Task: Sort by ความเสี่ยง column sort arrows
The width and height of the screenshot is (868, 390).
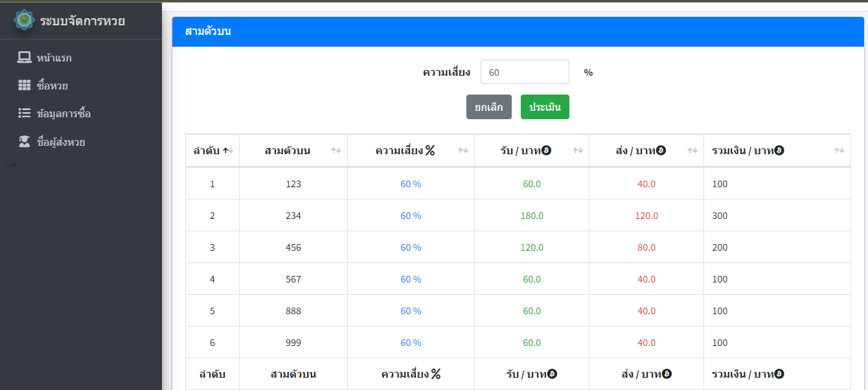Action: pos(463,150)
